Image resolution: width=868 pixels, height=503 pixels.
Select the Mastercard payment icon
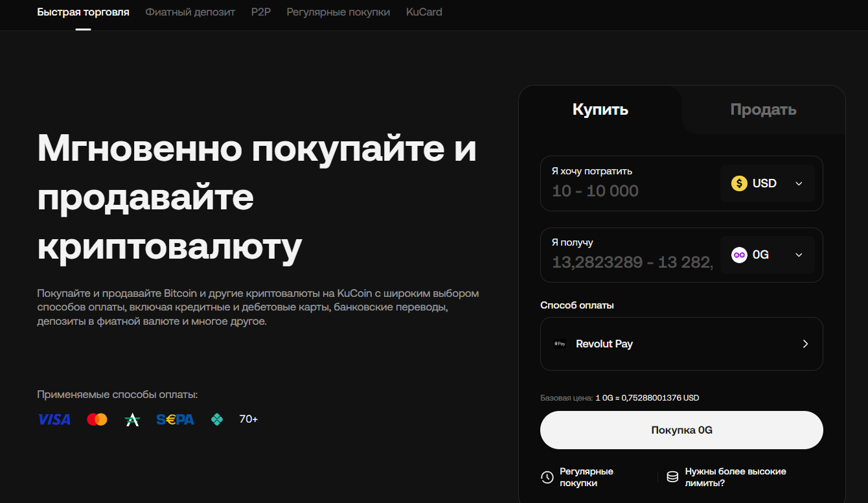click(x=97, y=419)
